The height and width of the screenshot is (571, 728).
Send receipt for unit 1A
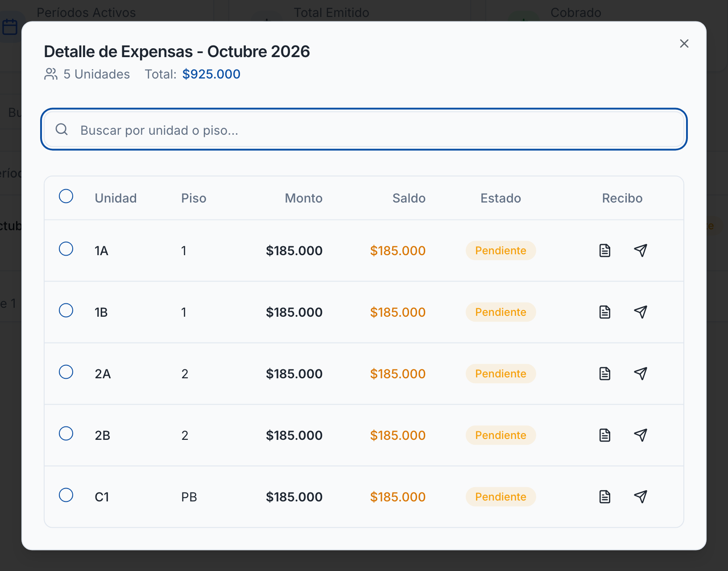coord(641,251)
